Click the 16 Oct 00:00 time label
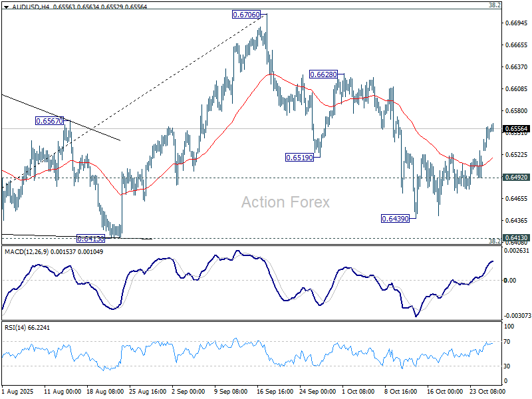Viewport: 532px width, 399px height. coord(445,392)
